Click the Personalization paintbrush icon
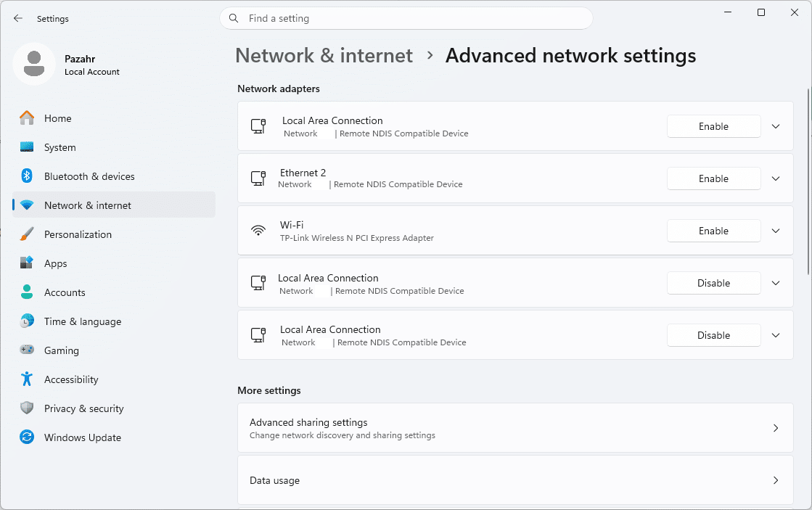Screen dimensions: 812x510 point(27,234)
